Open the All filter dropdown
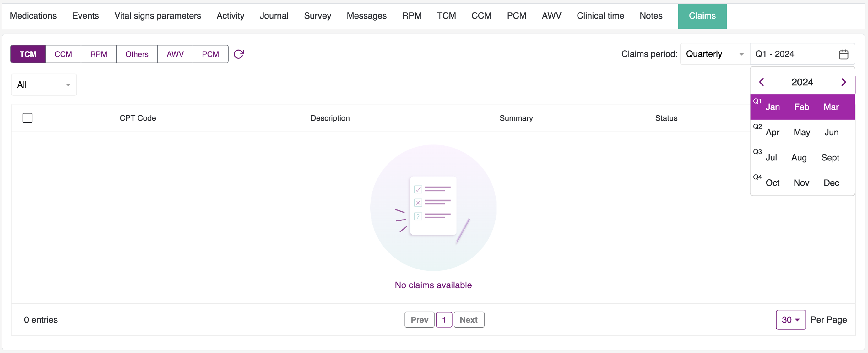Image resolution: width=868 pixels, height=353 pixels. pyautogui.click(x=44, y=85)
